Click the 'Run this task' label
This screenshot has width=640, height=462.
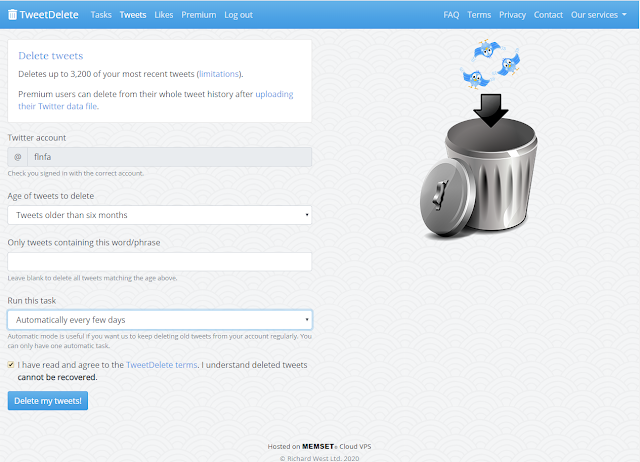[31, 301]
